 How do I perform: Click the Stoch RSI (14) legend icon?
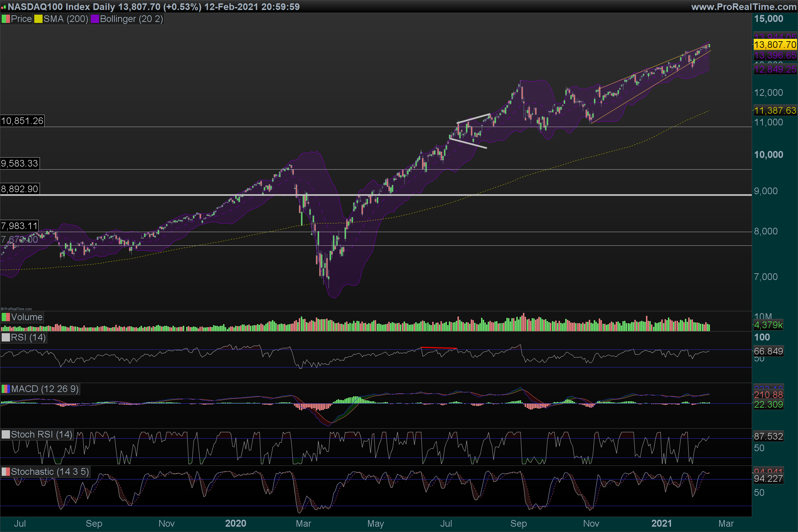point(6,435)
